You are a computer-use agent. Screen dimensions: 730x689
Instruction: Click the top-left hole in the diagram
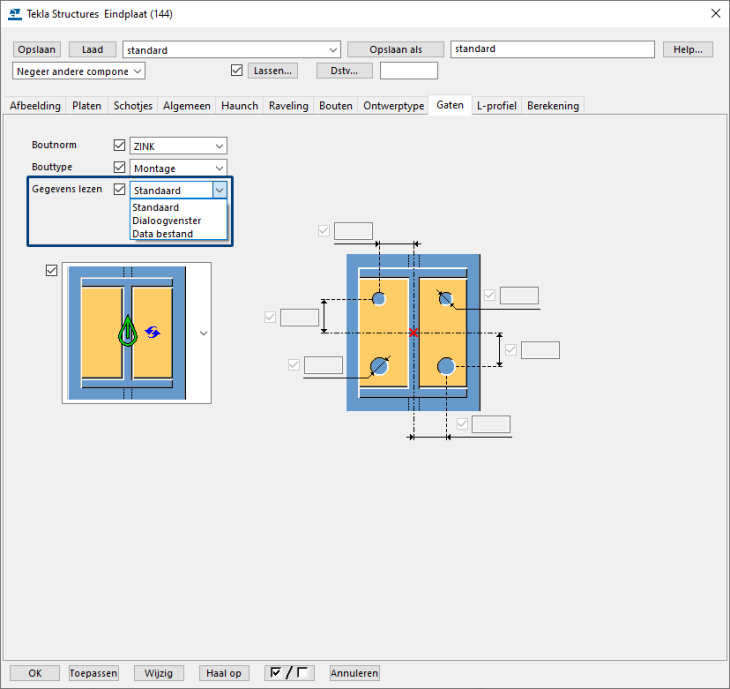point(379,298)
